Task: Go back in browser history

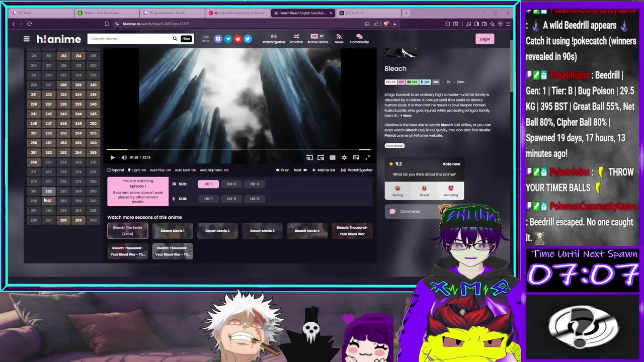Action: (14, 24)
